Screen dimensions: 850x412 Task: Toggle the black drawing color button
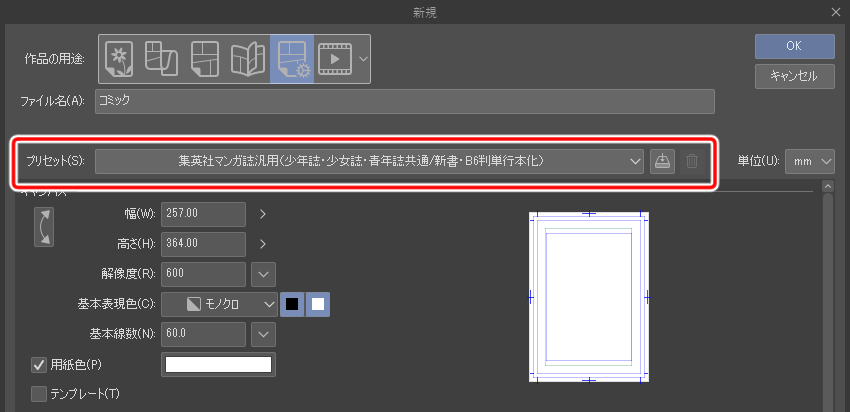292,305
